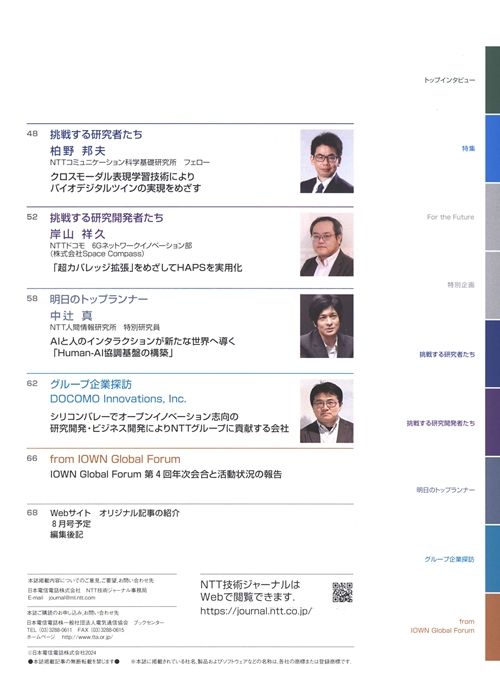Click the title 「Human-AI協調基盤の構築」

(111, 353)
